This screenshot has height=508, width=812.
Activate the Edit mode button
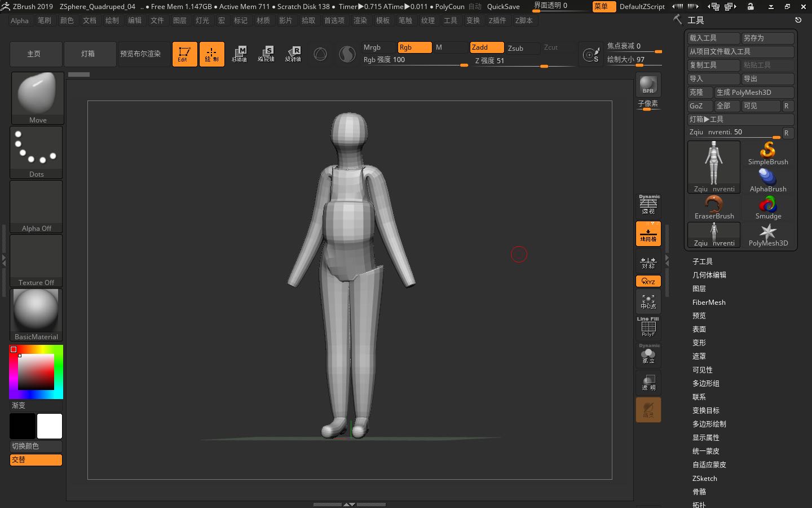[184, 54]
